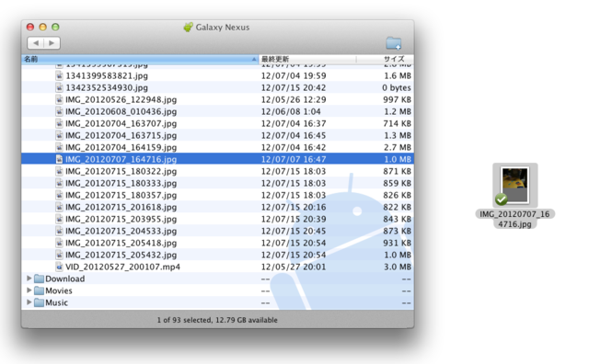Screen dimensions: 589x364
Task: Create a new folder with toolbar icon
Action: pos(393,43)
